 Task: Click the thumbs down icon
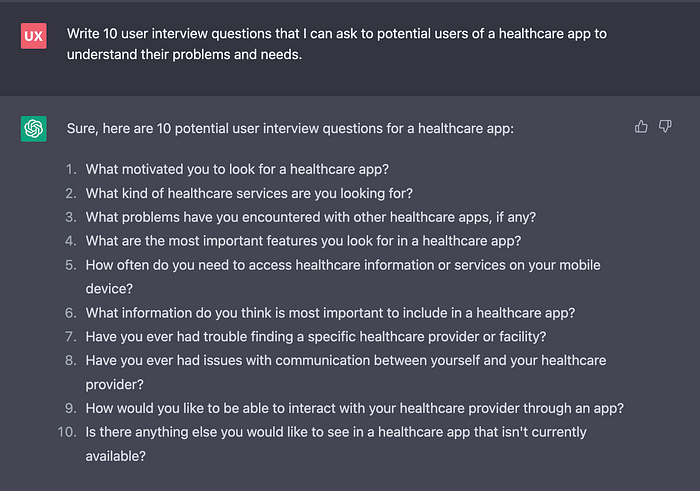coord(665,127)
